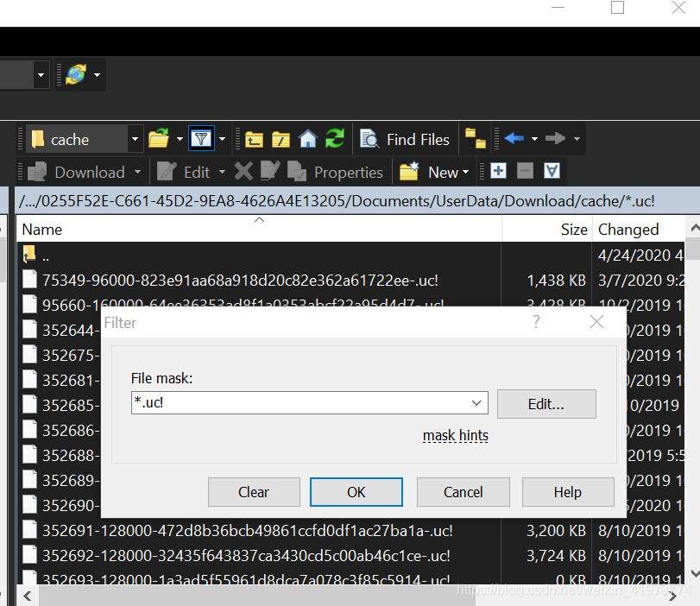Click the Find Files button

(x=405, y=139)
